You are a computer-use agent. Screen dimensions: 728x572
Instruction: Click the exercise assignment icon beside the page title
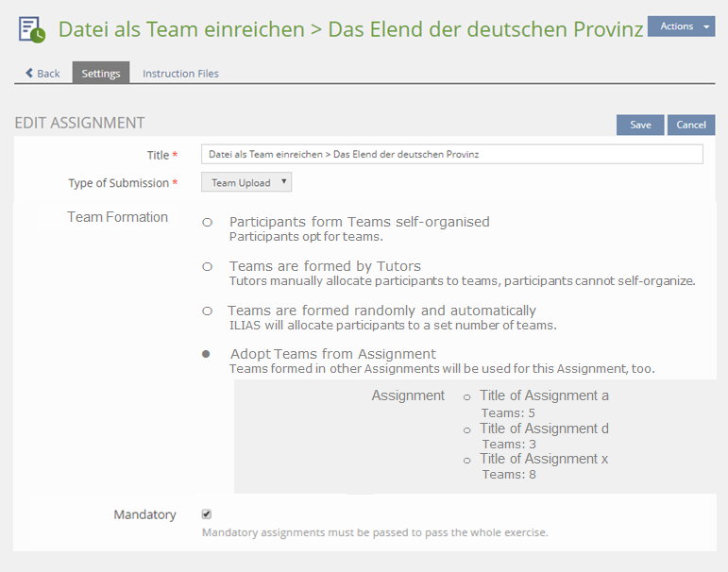[x=32, y=29]
